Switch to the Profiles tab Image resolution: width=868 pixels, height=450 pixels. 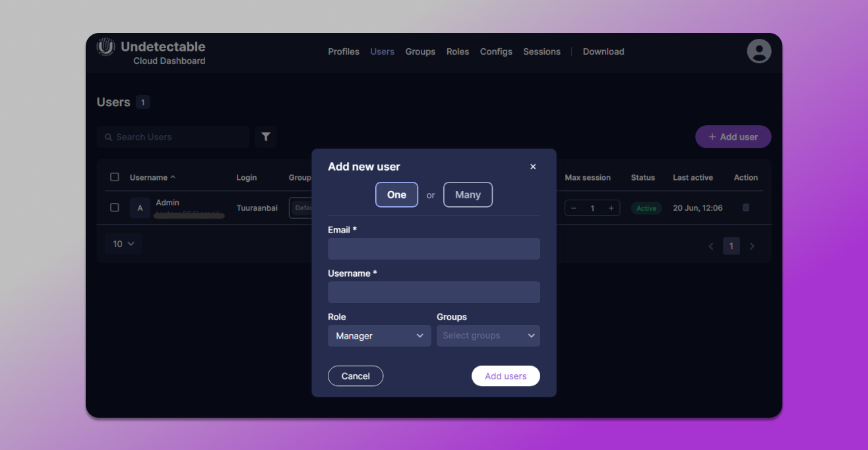point(343,51)
